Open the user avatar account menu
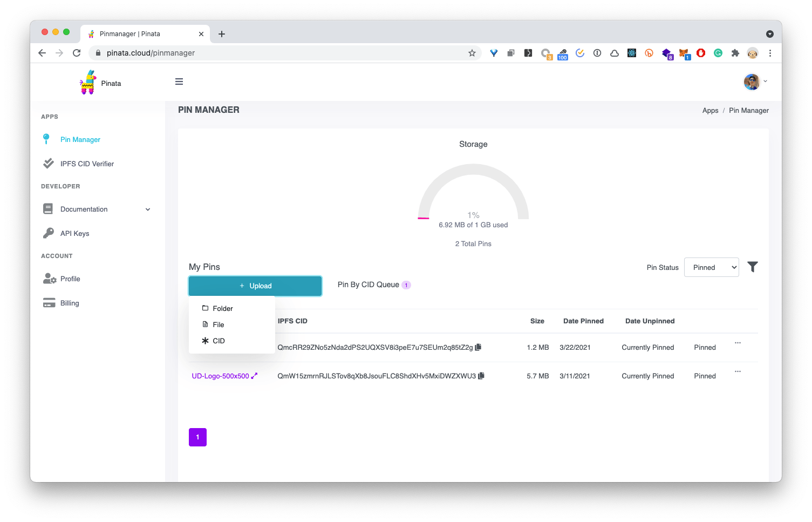The height and width of the screenshot is (522, 812). coord(755,82)
